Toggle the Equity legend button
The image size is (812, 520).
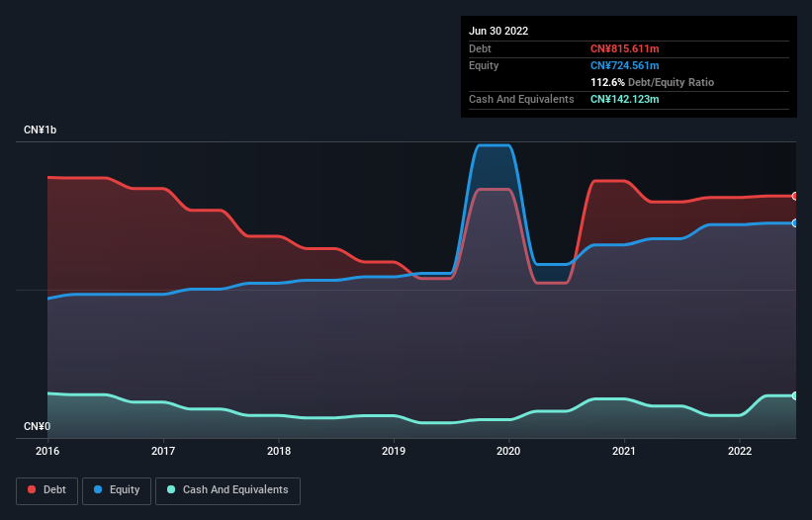(x=117, y=490)
